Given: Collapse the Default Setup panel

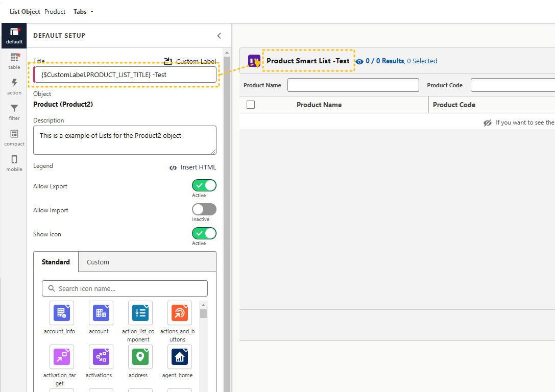Looking at the screenshot, I should click(219, 36).
